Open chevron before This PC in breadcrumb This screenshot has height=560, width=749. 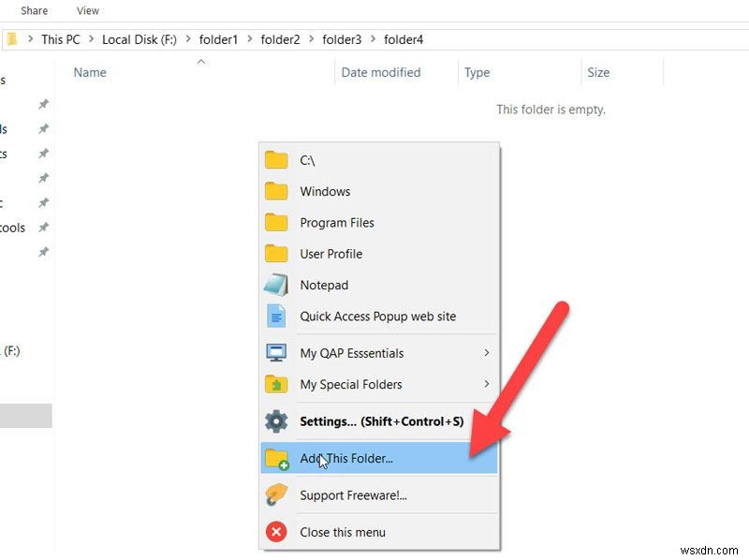30,39
